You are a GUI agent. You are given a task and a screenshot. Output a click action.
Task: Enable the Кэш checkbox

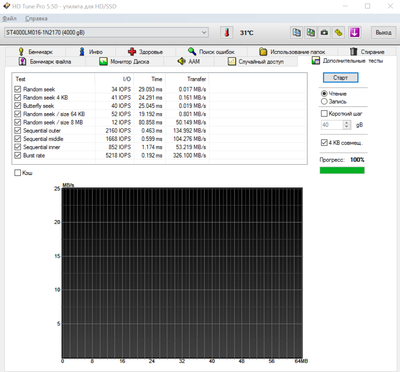coord(17,173)
